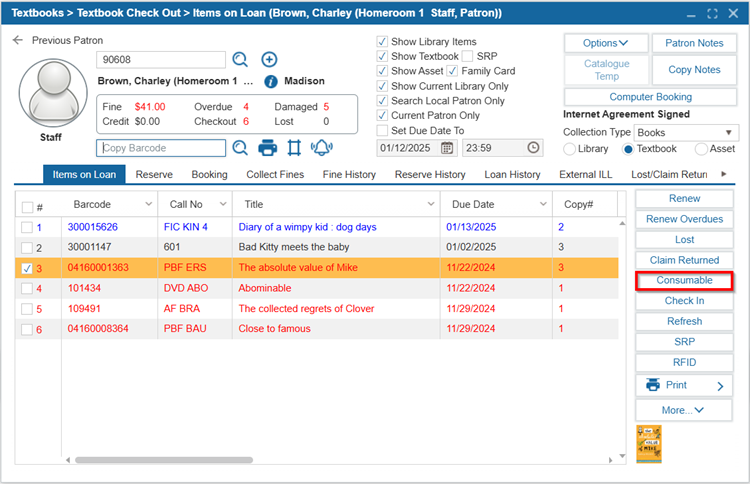Click the Renew button
The width and height of the screenshot is (750, 484).
click(x=684, y=198)
